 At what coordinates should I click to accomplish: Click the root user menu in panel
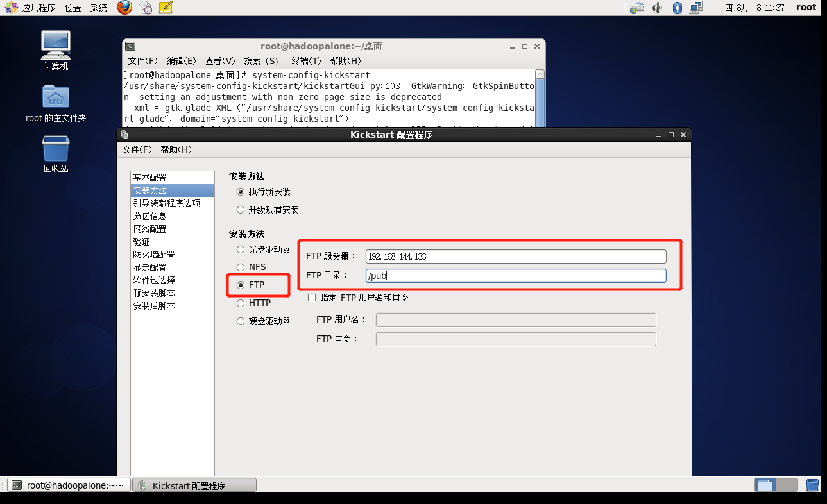click(806, 8)
